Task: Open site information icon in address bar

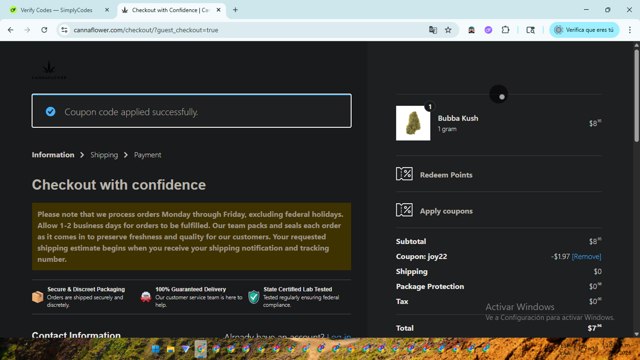Action: pos(64,30)
